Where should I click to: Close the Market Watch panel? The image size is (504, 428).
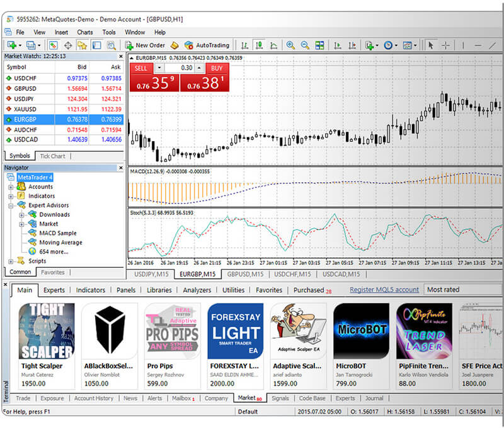tap(121, 56)
